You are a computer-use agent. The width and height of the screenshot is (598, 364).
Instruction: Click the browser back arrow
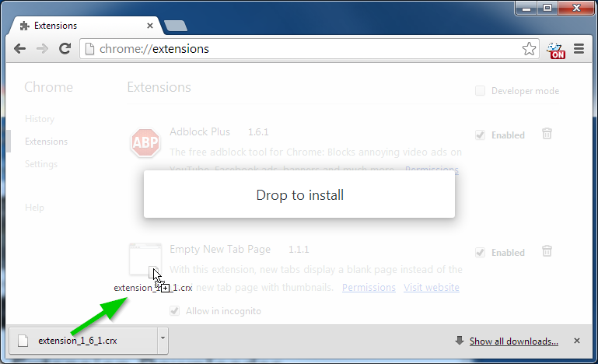20,49
